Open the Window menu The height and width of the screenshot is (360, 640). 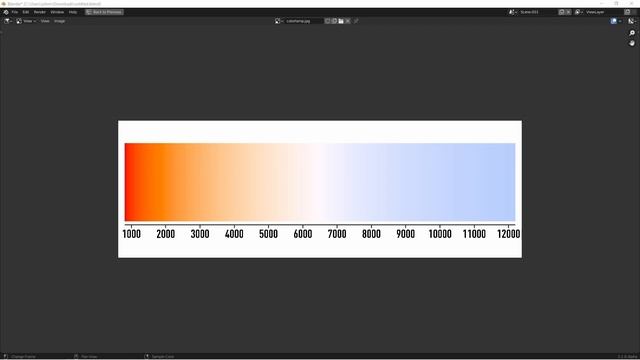coord(57,12)
